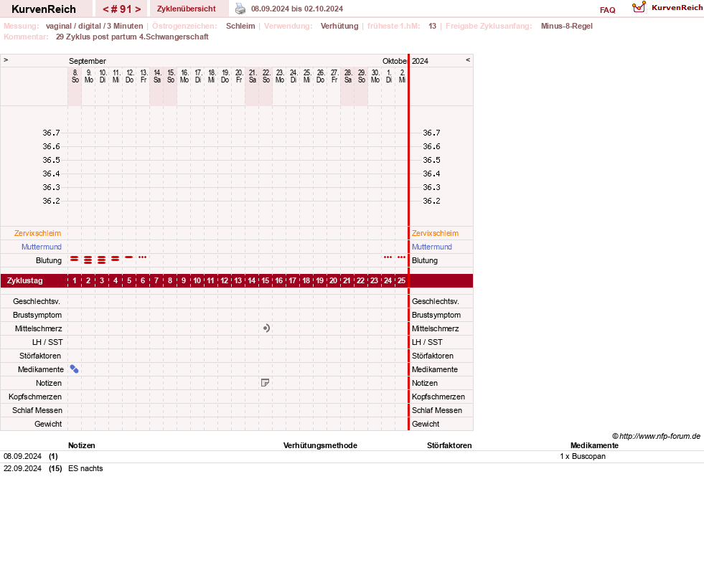Click the measurement value vaginal / digital / 3 Minuten
This screenshot has width=704, height=588.
click(x=94, y=26)
